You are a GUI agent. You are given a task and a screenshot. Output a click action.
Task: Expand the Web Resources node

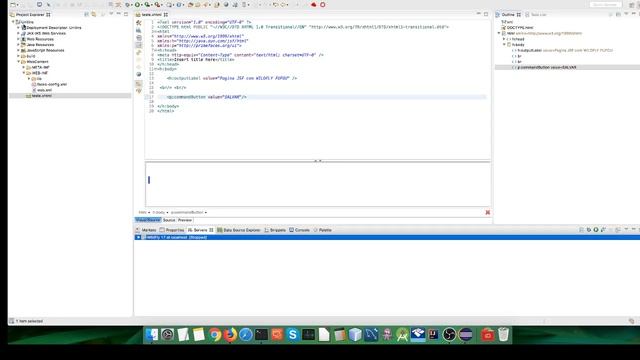pos(18,39)
